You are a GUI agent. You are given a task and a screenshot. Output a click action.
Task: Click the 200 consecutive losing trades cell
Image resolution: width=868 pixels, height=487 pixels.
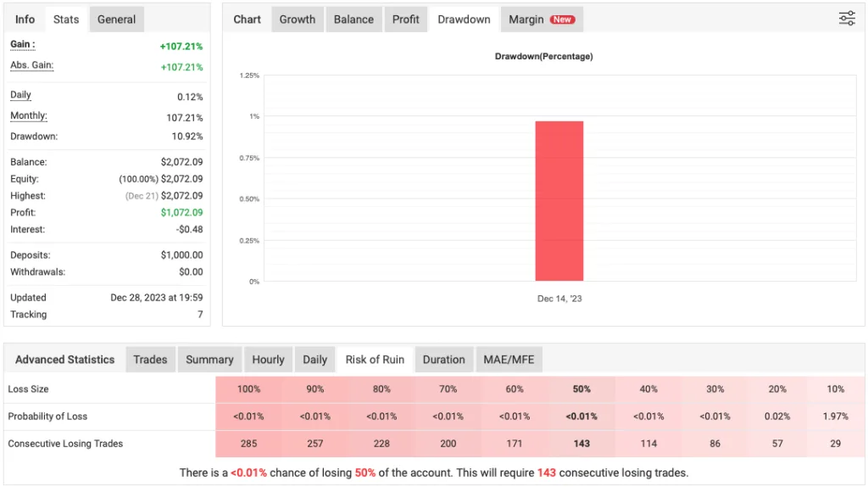pyautogui.click(x=448, y=444)
